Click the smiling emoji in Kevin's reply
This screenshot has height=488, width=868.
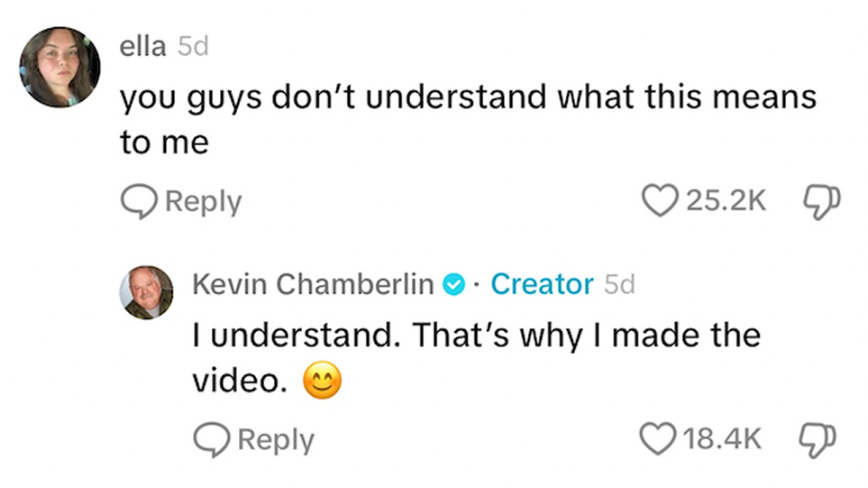click(x=323, y=383)
